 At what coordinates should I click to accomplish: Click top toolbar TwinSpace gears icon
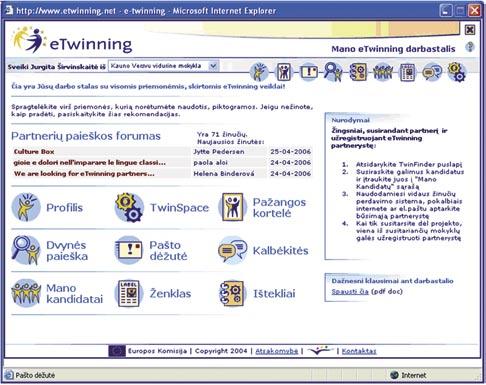457,72
